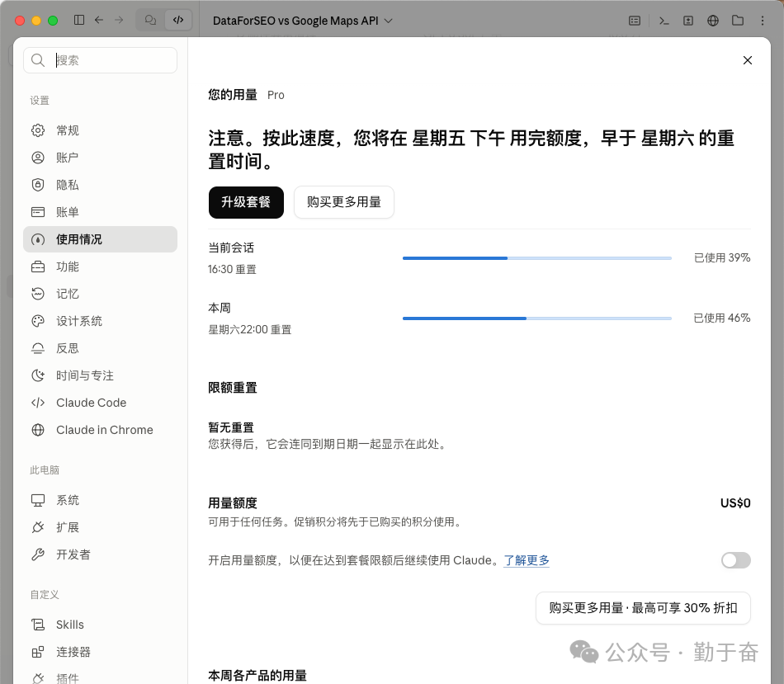Click the 已使用 46% text

tap(722, 318)
